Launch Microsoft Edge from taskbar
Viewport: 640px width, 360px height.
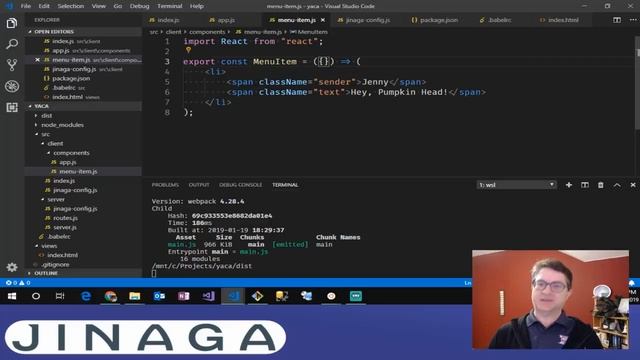coord(86,296)
